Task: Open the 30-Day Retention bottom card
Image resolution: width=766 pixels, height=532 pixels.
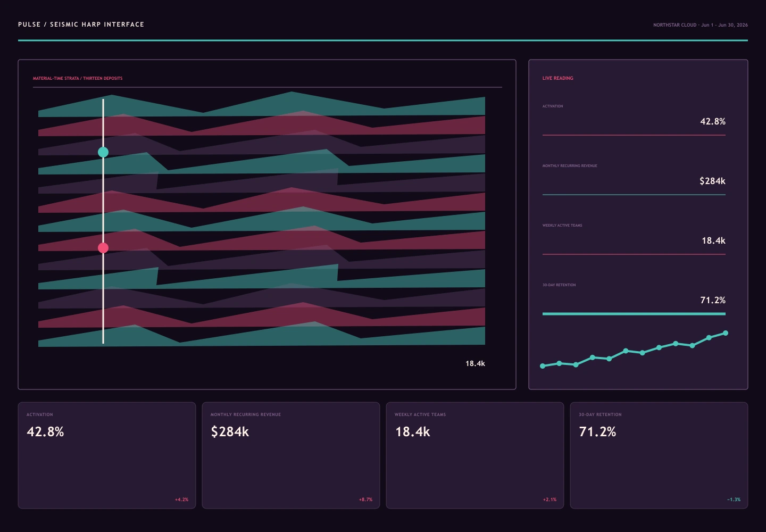Action: (659, 455)
